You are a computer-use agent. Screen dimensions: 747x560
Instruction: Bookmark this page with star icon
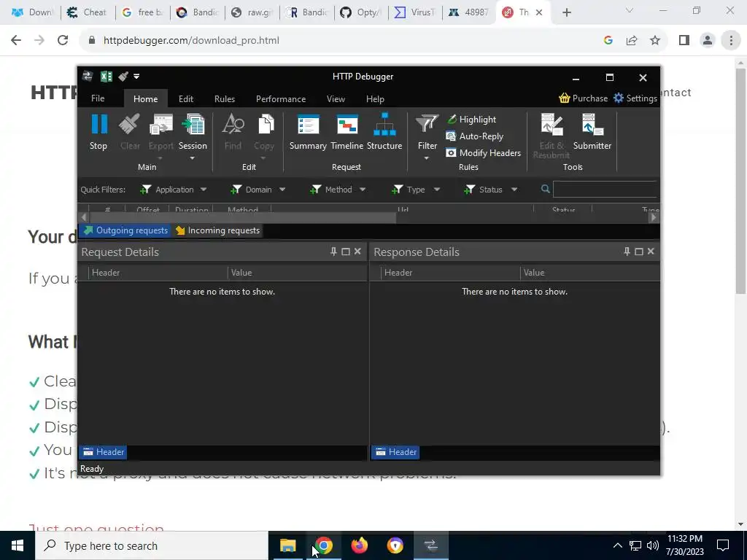[x=655, y=41]
